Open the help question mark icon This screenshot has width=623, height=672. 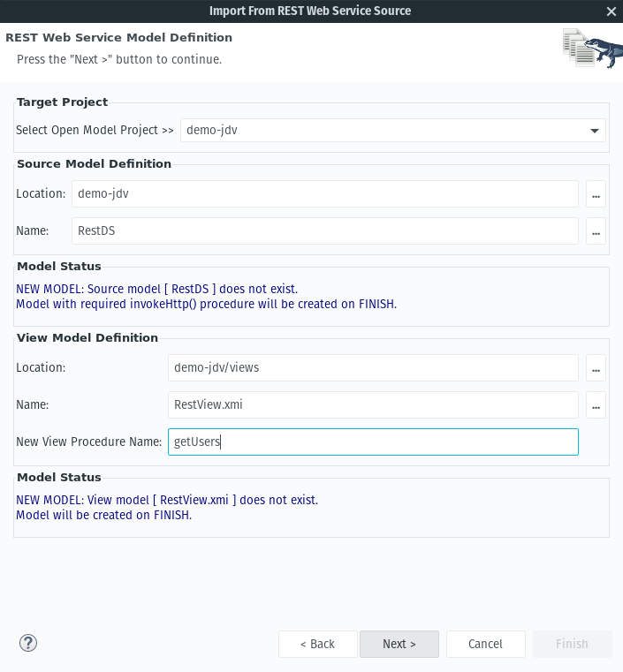28,643
